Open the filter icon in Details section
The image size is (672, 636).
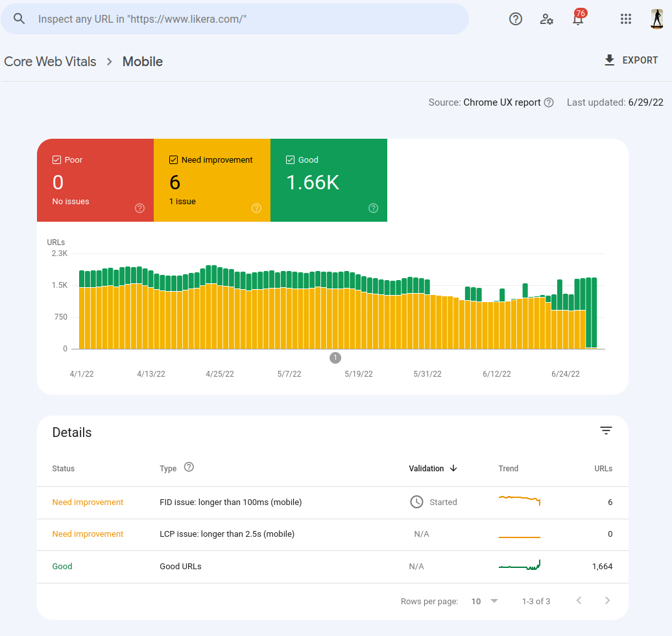click(x=606, y=431)
